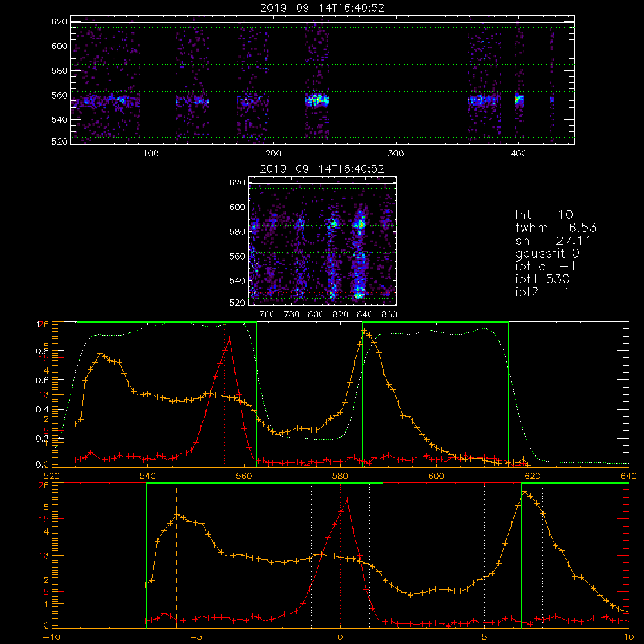Viewport: 644px width, 644px height.
Task: Click y-axis label '0.4' on the upper profile plot
Action: (x=42, y=409)
